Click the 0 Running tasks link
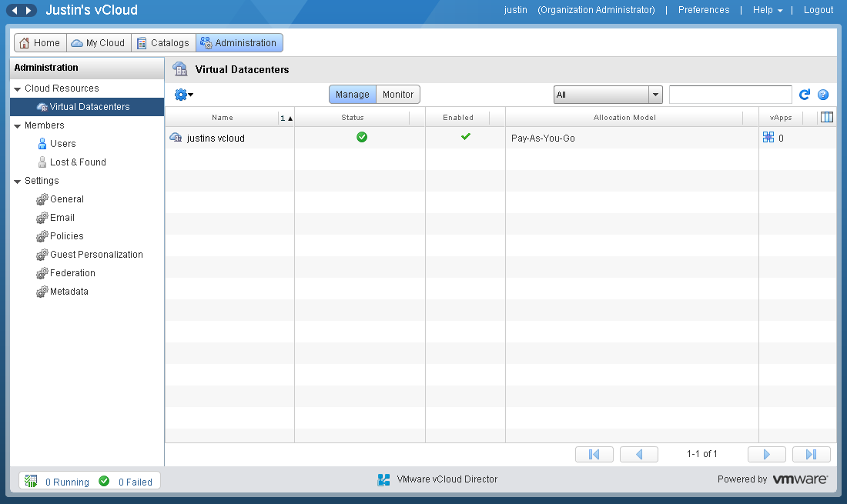The width and height of the screenshot is (847, 504). click(67, 482)
